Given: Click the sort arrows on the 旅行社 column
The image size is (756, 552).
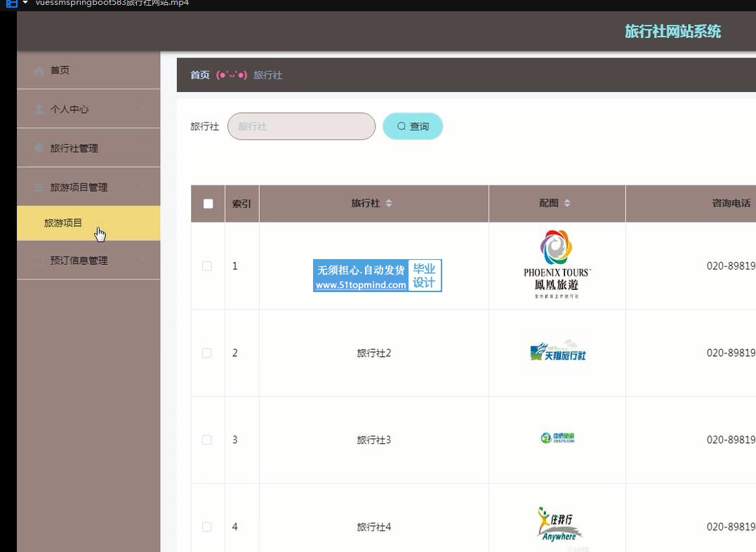Looking at the screenshot, I should coord(389,203).
